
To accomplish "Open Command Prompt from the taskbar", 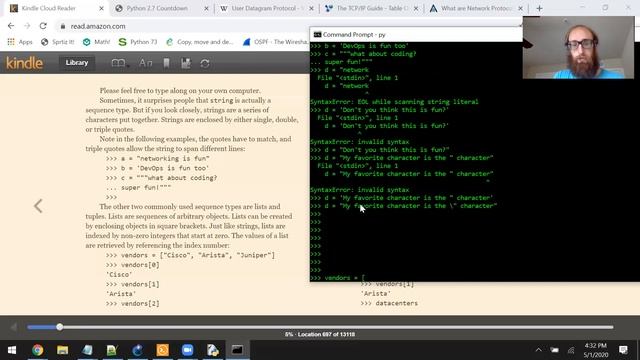I will tap(238, 350).
